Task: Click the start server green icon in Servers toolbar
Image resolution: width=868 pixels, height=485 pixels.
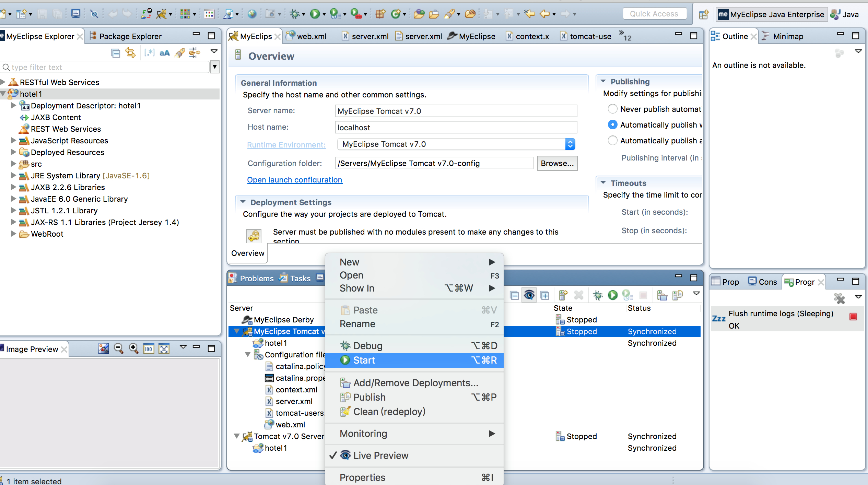Action: (x=612, y=295)
